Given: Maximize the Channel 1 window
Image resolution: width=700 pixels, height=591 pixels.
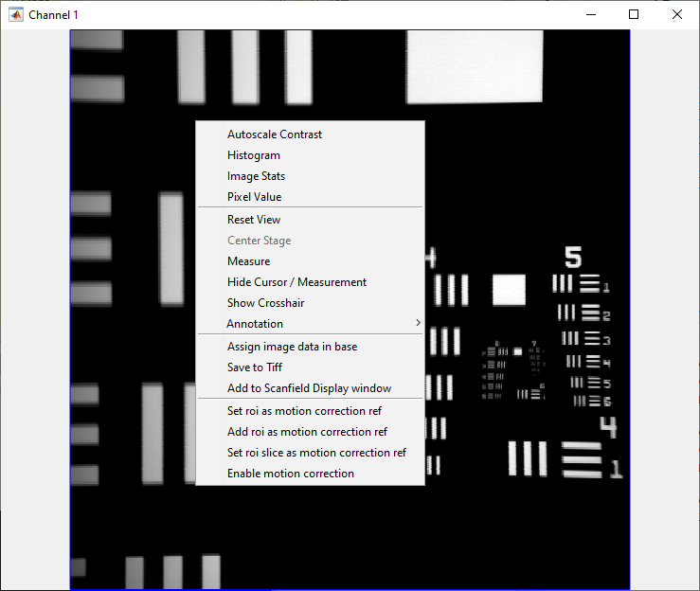Looking at the screenshot, I should pos(634,14).
